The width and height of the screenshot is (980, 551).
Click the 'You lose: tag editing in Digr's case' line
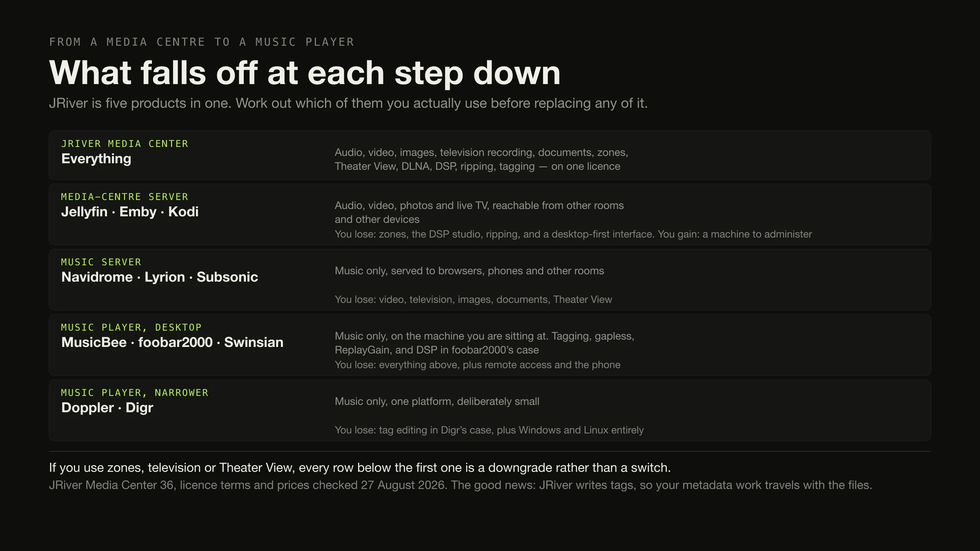489,430
